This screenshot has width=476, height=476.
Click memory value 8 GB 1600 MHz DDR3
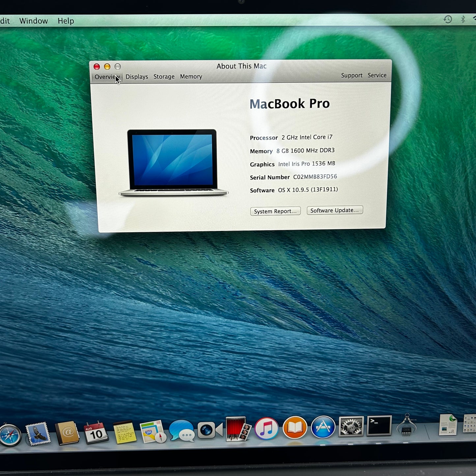point(305,151)
